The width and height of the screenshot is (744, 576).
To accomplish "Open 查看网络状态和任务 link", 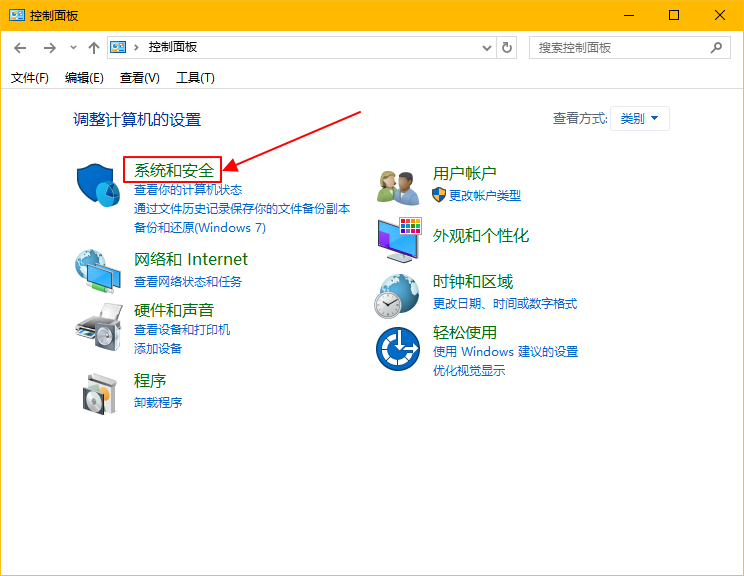I will point(188,282).
